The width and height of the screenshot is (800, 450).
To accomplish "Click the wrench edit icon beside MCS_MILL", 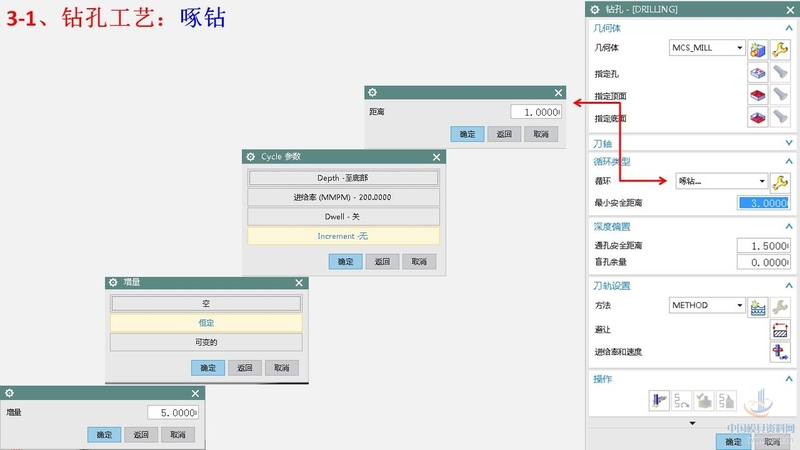I will [780, 48].
